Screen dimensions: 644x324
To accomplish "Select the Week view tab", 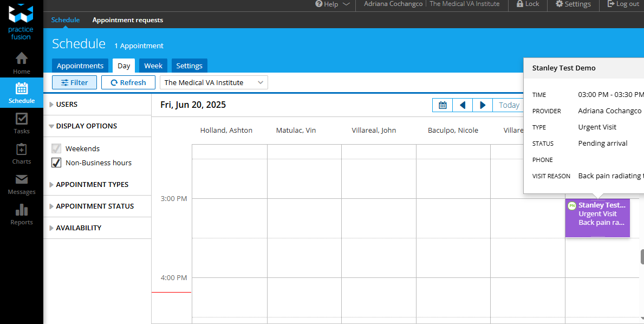I will coord(153,66).
